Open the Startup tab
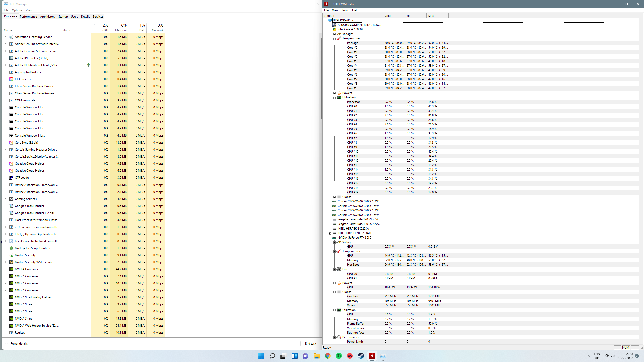644x362 pixels. coord(63,17)
